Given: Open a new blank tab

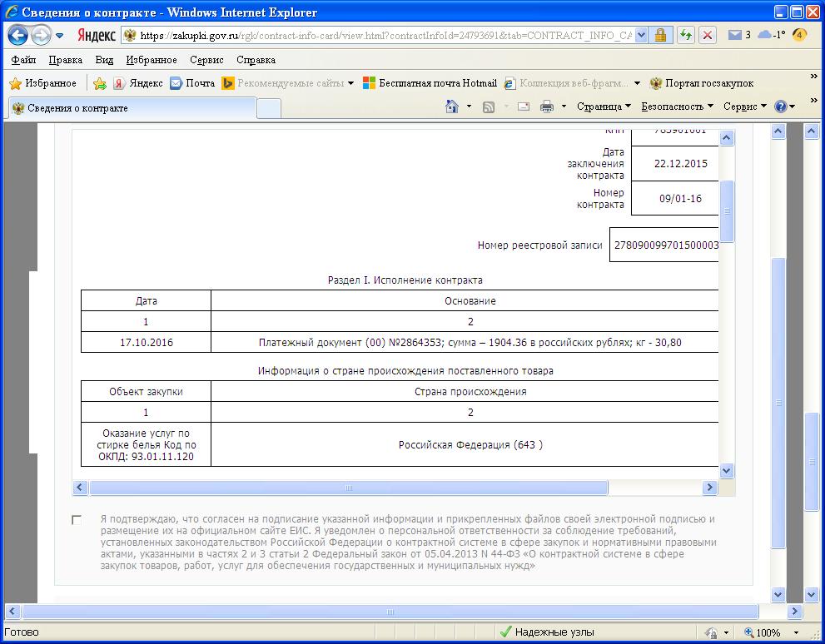Looking at the screenshot, I should tap(269, 109).
